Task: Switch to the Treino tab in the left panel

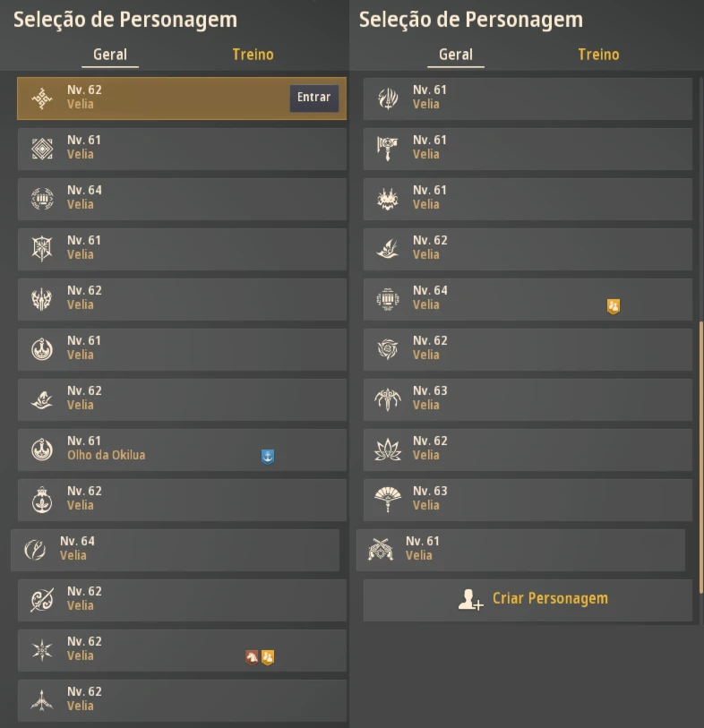Action: click(x=253, y=55)
